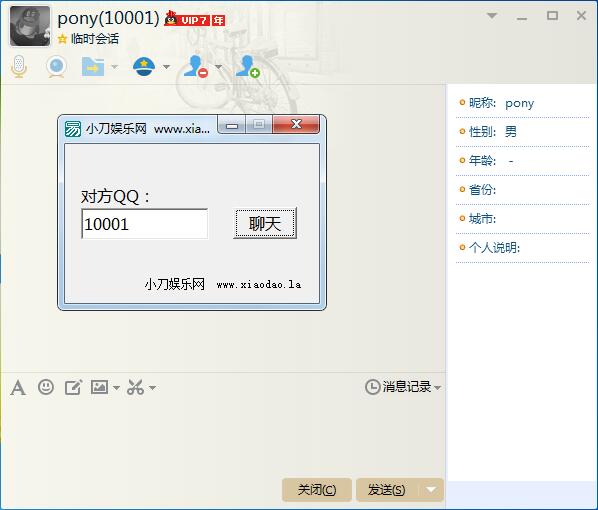Click the handwriting edit pad icon

pyautogui.click(x=73, y=388)
